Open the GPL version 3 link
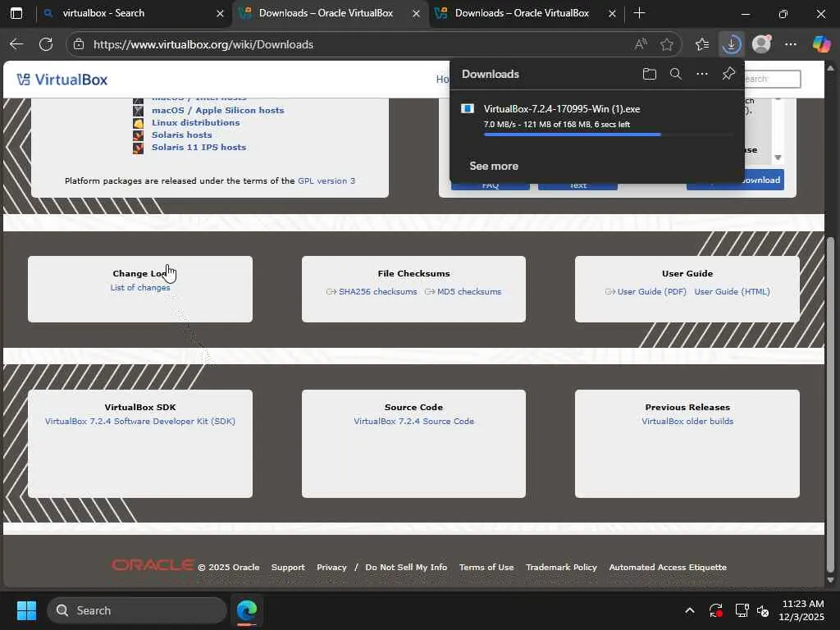 click(x=326, y=181)
